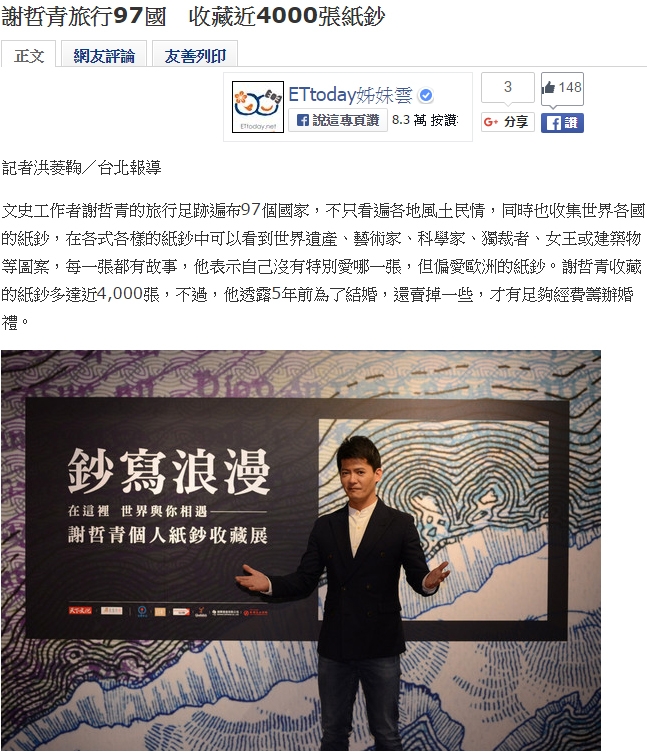Screen dimensions: 647x752
Task: Open the 友善列印 tab
Action: pos(195,54)
